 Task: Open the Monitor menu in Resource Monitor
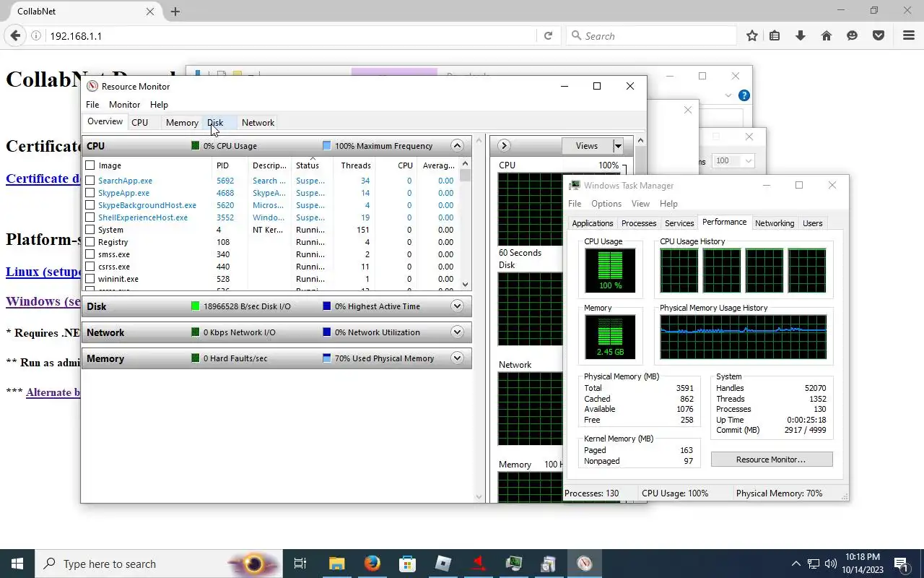pyautogui.click(x=124, y=105)
